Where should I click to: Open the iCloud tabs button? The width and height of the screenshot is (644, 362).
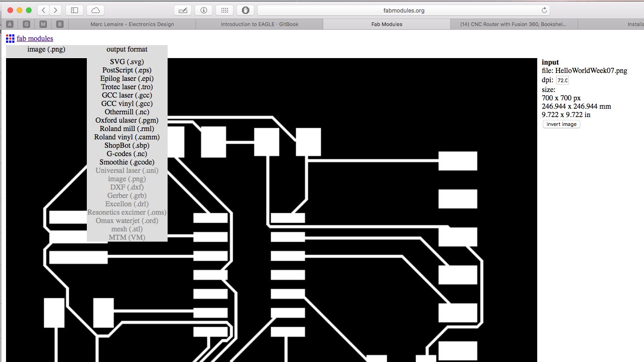coord(95,10)
